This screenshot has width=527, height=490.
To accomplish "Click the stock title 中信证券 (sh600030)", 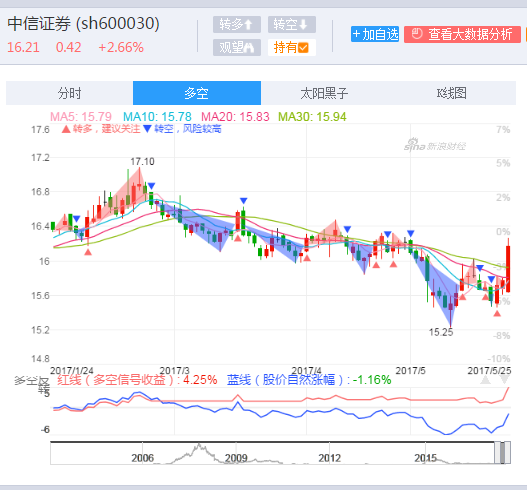I will click(83, 24).
